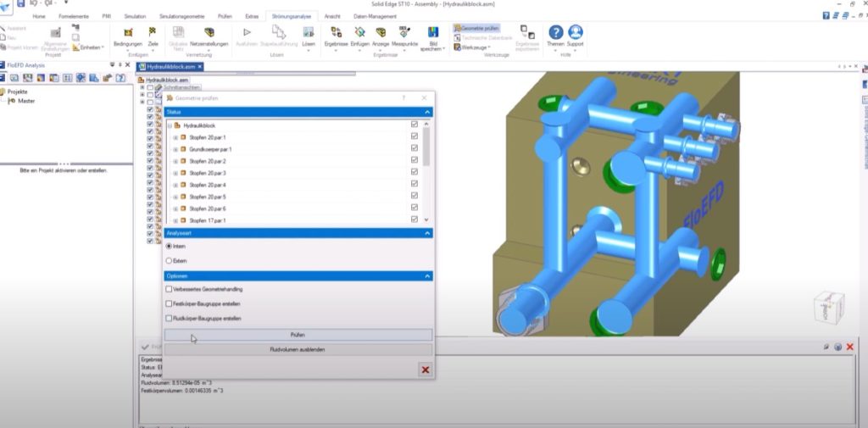Screen dimensions: 868x428
Task: Switch to the Ansicht ribbon tab
Action: pyautogui.click(x=332, y=17)
